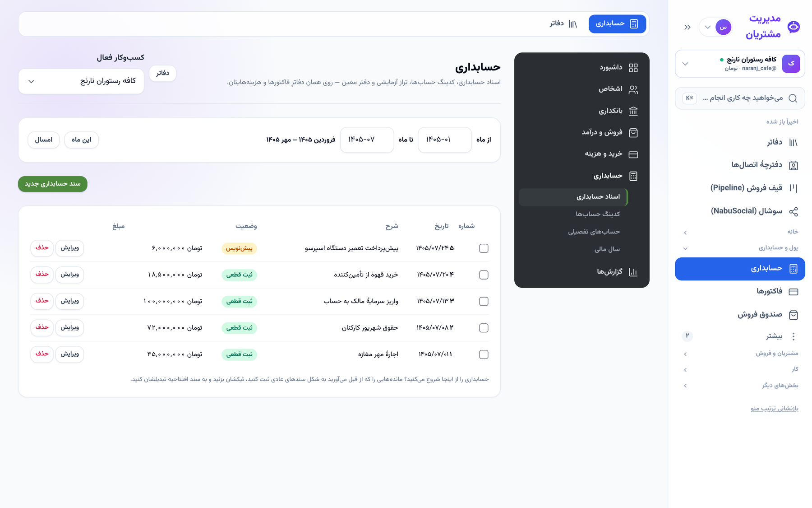Click the search magnifier icon

(793, 98)
